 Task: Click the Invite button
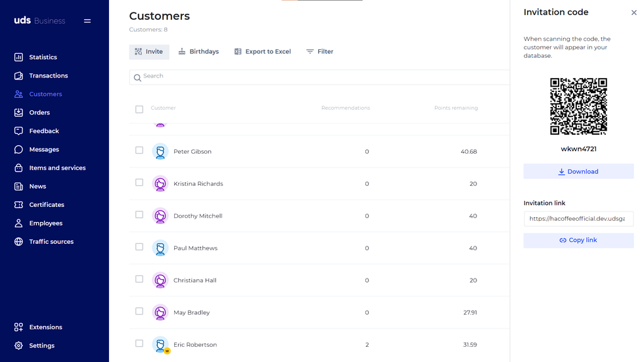pos(149,52)
